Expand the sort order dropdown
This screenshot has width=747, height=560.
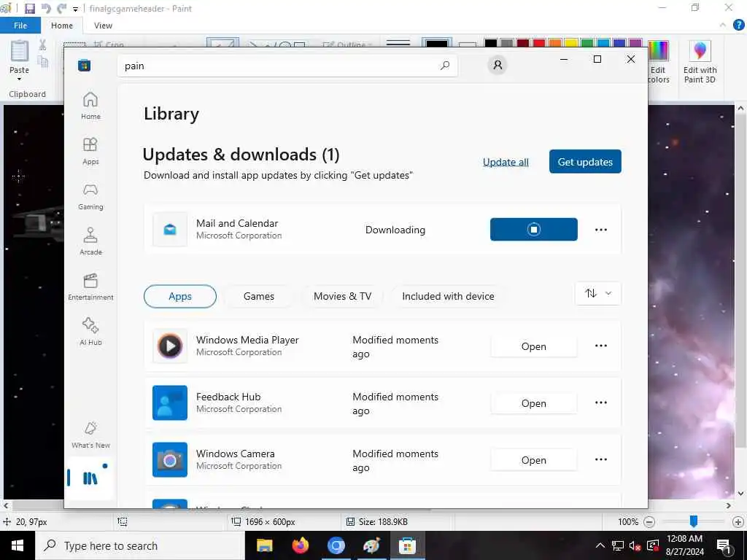pyautogui.click(x=598, y=293)
